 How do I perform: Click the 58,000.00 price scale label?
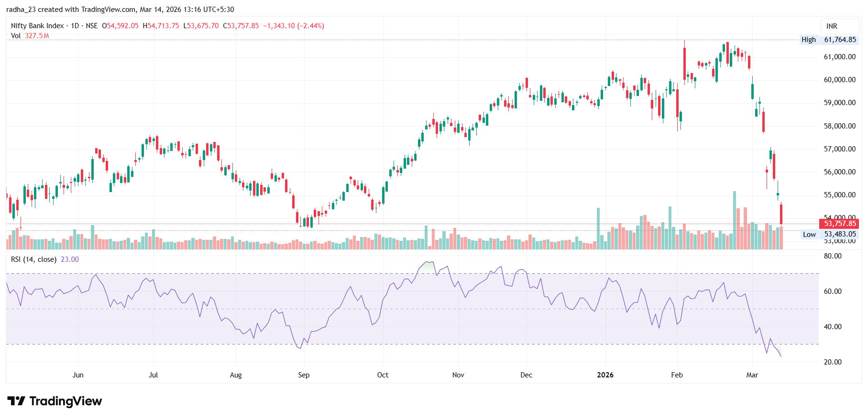[x=840, y=126]
